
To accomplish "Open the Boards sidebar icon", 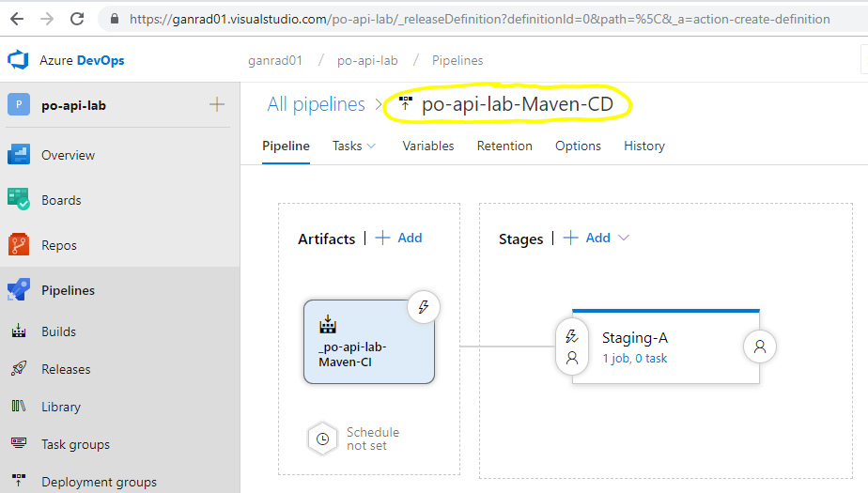I will (18, 199).
